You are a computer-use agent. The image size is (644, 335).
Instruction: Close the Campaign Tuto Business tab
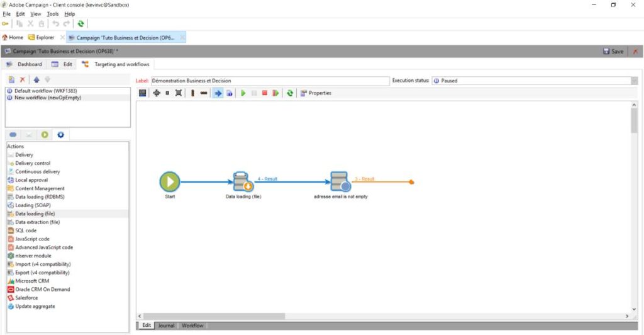[x=182, y=37]
